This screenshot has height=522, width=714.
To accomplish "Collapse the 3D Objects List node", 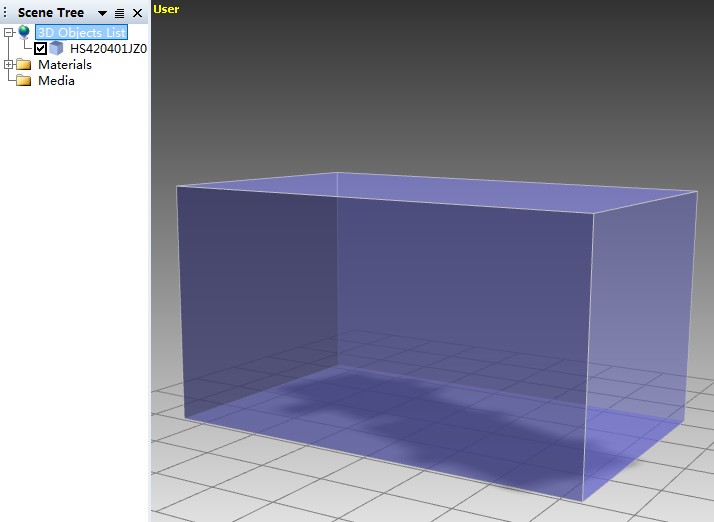I will coord(8,32).
